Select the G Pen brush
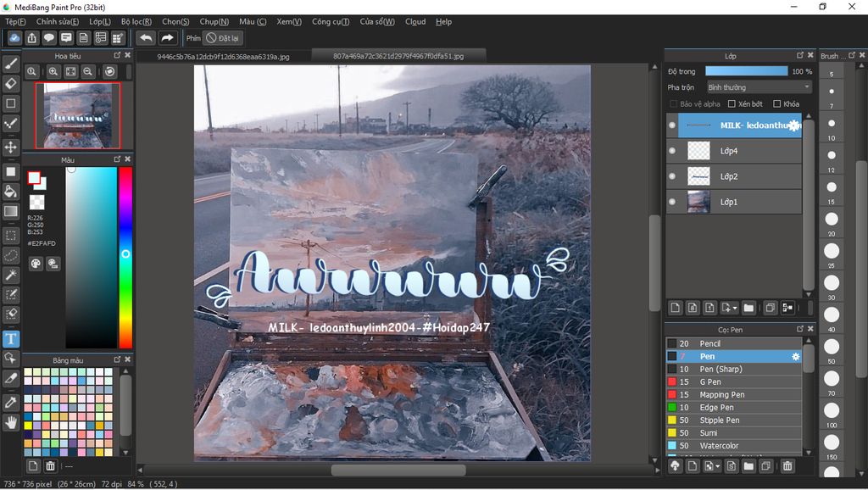 pyautogui.click(x=734, y=382)
